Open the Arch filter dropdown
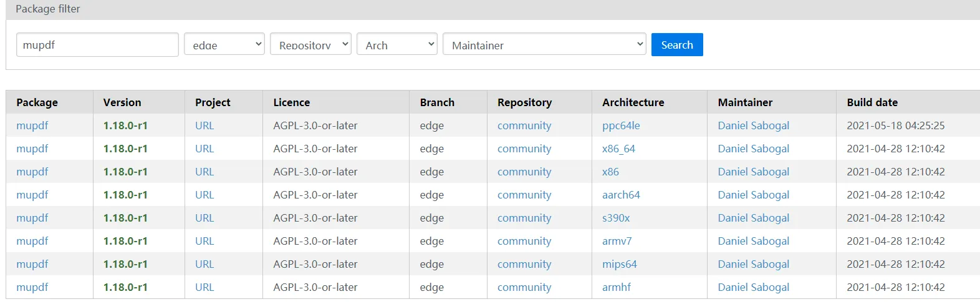This screenshot has height=304, width=980. pos(396,44)
